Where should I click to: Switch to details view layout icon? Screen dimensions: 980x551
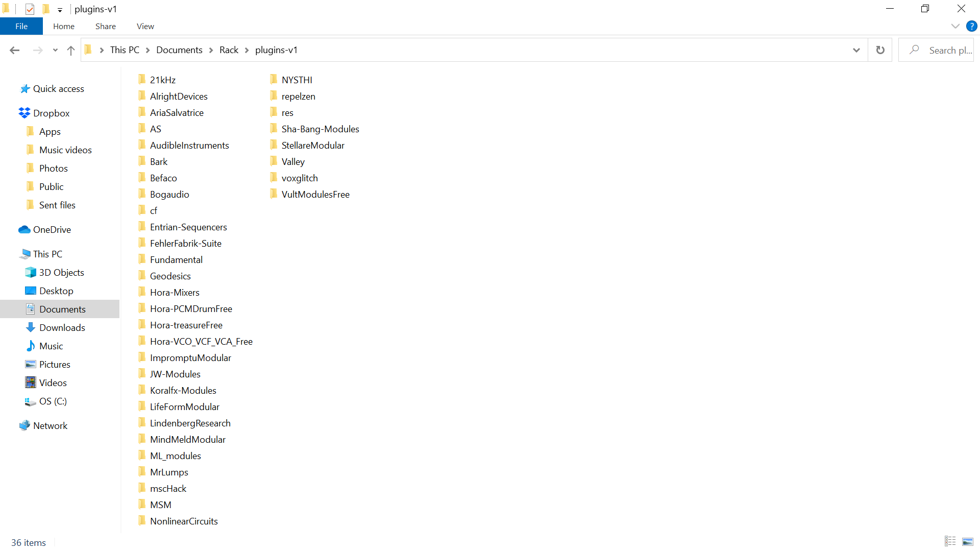pyautogui.click(x=950, y=541)
